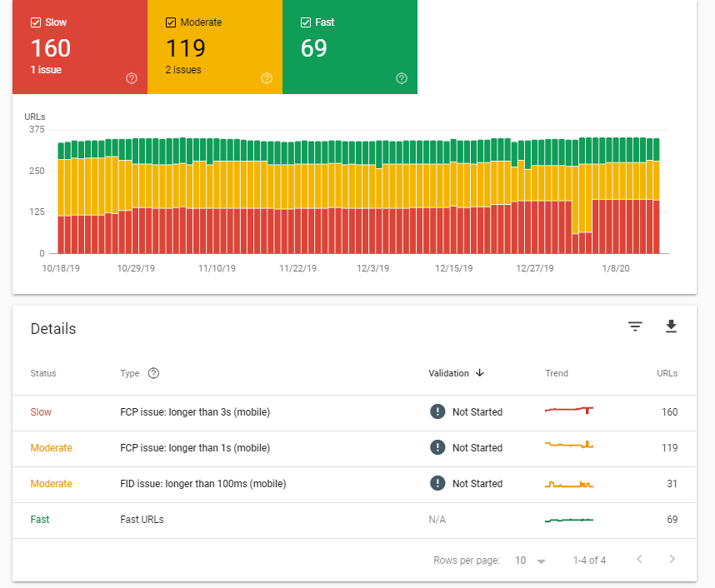Uncheck the Moderate checkbox
Image resolution: width=715 pixels, height=588 pixels.
coord(171,22)
